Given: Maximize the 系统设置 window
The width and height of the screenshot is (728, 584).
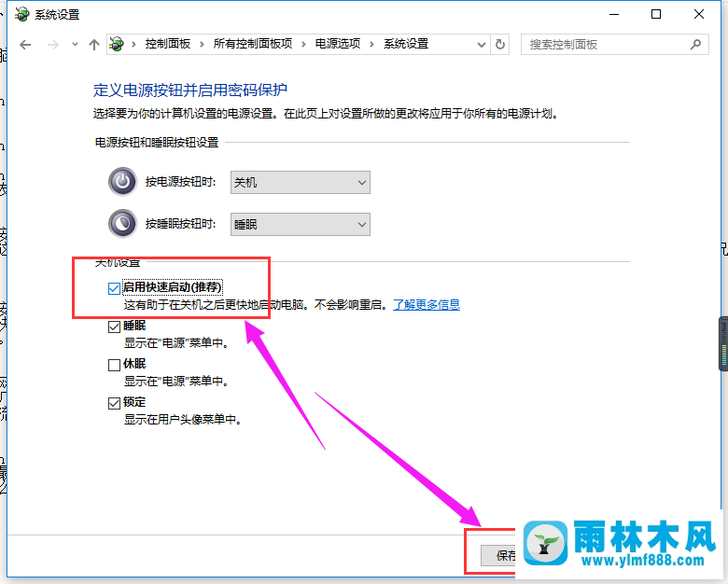Looking at the screenshot, I should coord(656,14).
